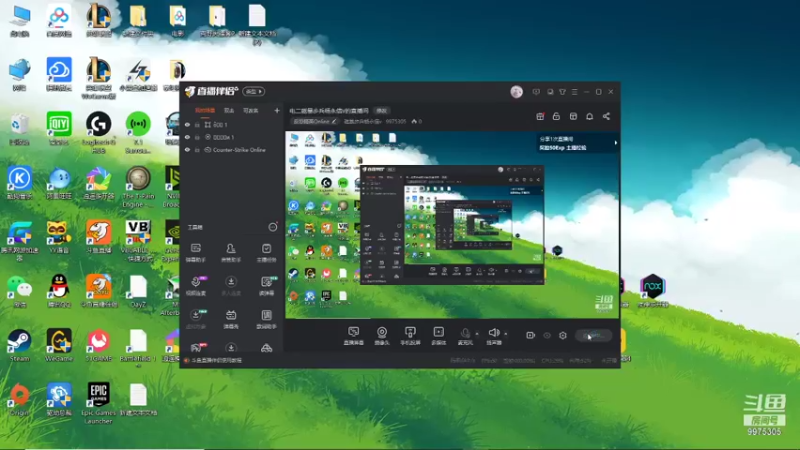800x450 pixels.
Task: Open toolbox more-options circle icon
Action: point(273,227)
